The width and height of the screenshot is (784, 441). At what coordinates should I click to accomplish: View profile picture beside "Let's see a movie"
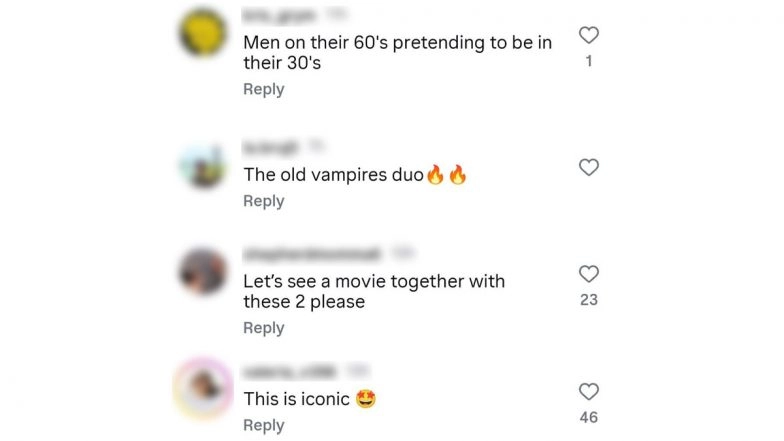(x=203, y=272)
